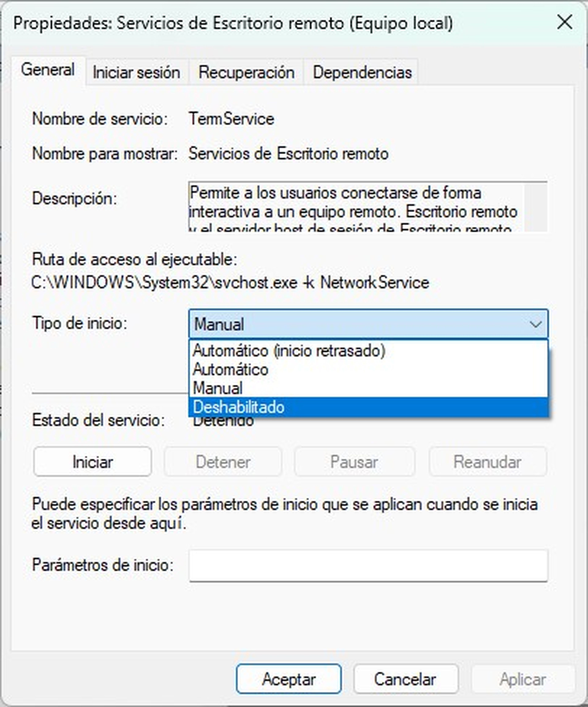Screen dimensions: 588x707
Task: Collapse the Tipo de inicio dropdown arrow
Action: click(535, 325)
